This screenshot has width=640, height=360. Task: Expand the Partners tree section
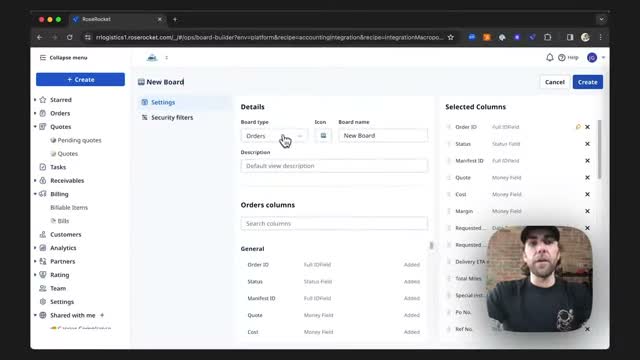pyautogui.click(x=35, y=261)
